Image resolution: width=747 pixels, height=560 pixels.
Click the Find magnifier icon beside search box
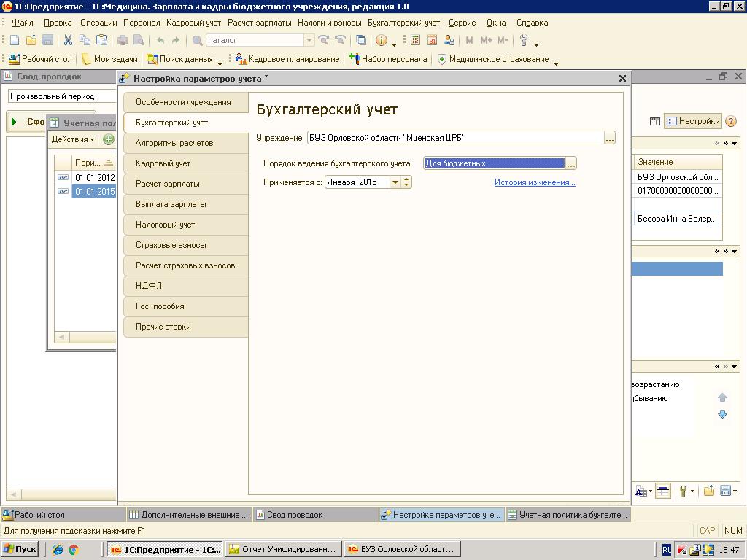pyautogui.click(x=197, y=41)
